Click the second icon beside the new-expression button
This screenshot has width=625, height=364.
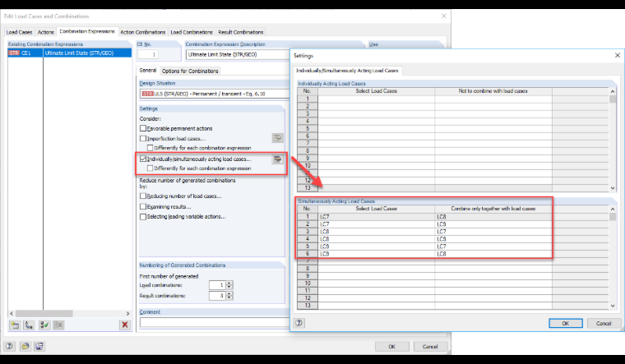29,325
